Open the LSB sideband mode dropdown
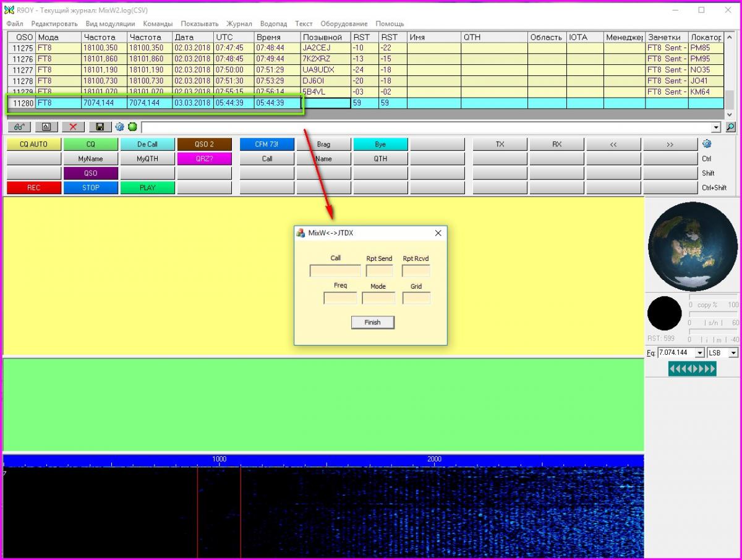Screen dimensions: 742x560 pos(733,352)
